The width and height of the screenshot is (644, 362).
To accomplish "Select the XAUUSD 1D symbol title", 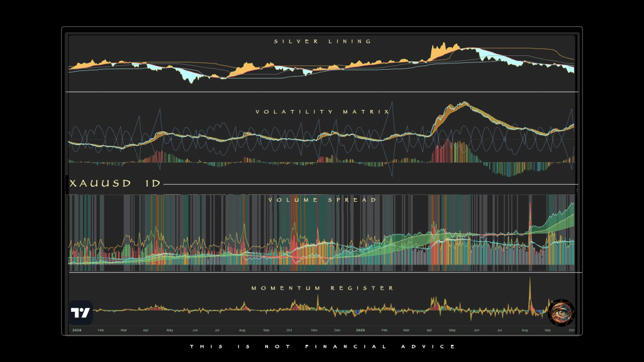I will tap(115, 184).
